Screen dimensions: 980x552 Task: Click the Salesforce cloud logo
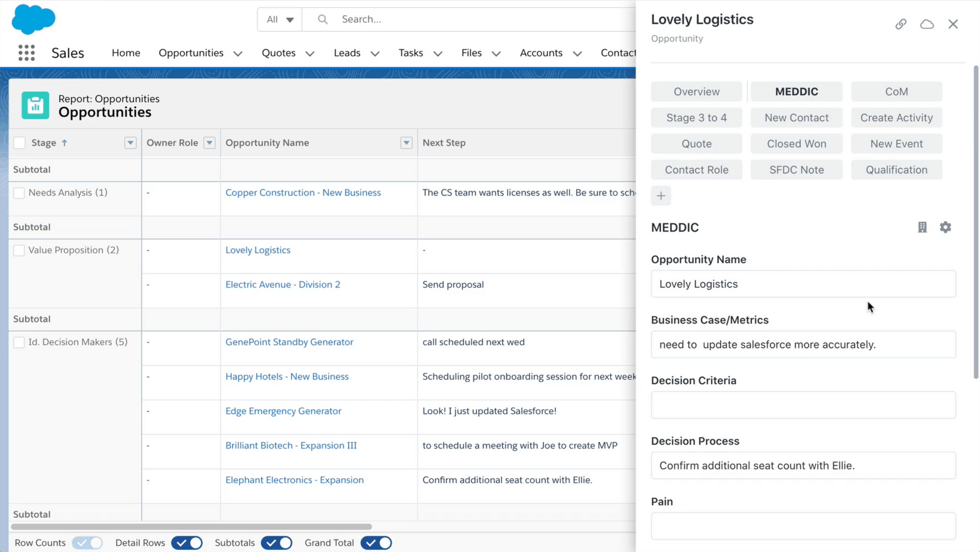click(x=33, y=19)
